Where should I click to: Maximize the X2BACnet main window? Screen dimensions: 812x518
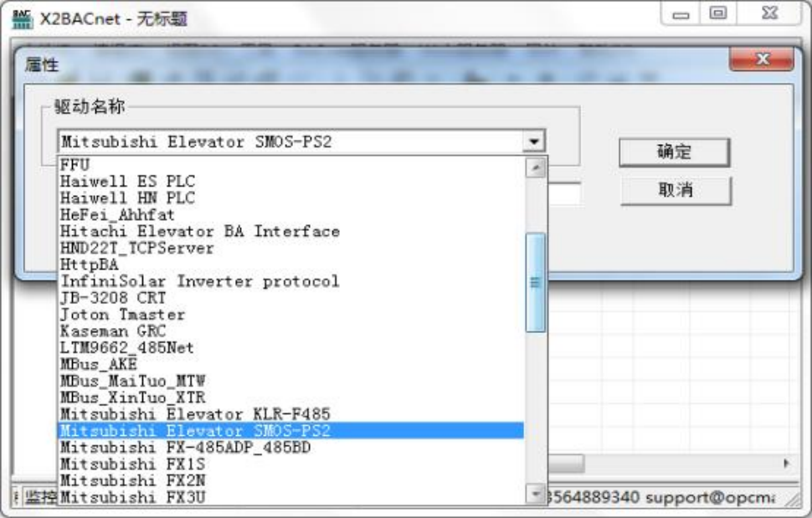[717, 14]
